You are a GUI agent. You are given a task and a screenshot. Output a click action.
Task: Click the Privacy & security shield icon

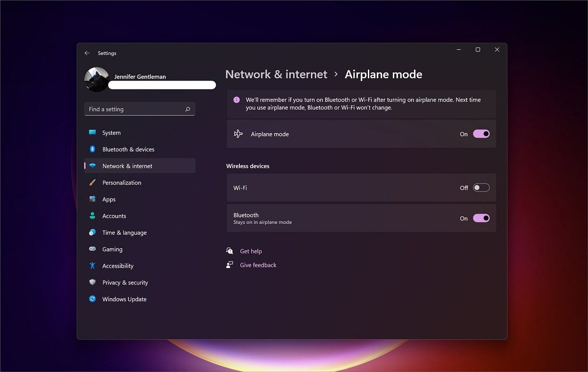coord(93,282)
